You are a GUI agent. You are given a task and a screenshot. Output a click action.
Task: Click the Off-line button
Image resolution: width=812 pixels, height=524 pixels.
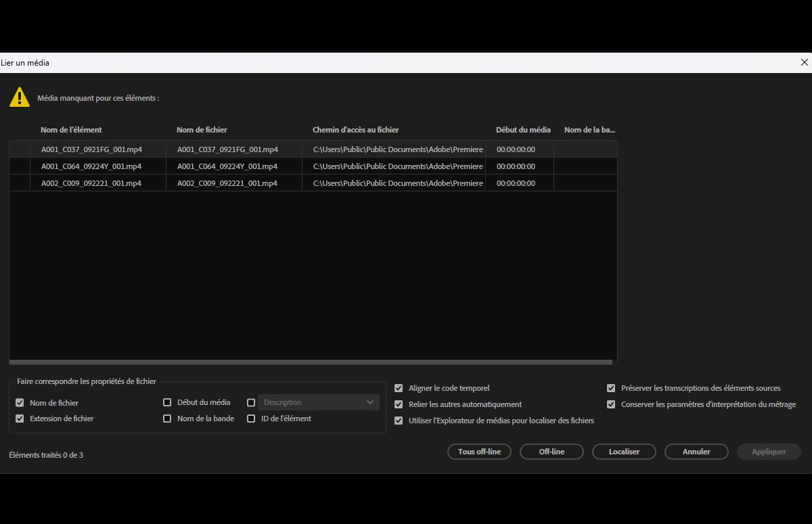(x=551, y=452)
